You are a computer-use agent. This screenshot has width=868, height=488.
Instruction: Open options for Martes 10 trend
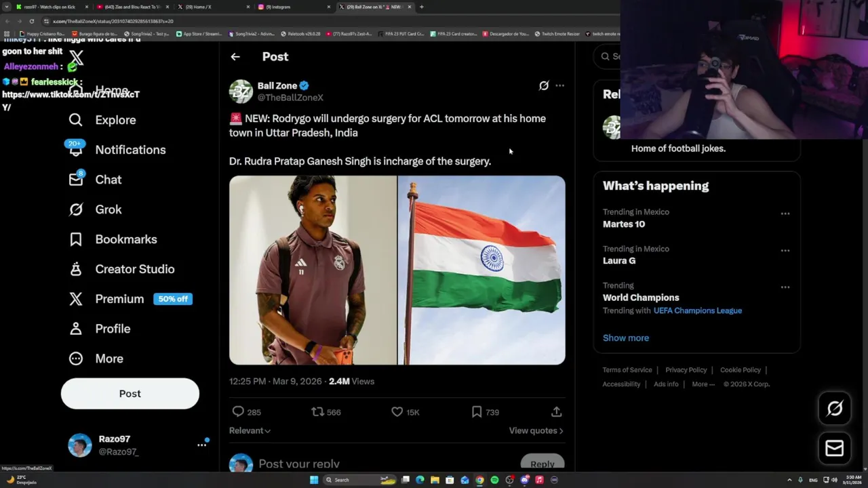(785, 213)
